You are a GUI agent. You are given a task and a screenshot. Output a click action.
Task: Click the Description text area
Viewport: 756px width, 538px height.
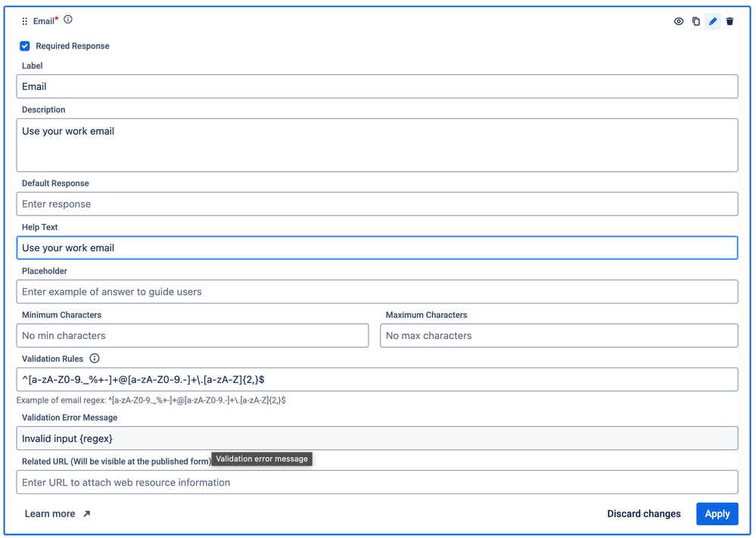tap(377, 144)
